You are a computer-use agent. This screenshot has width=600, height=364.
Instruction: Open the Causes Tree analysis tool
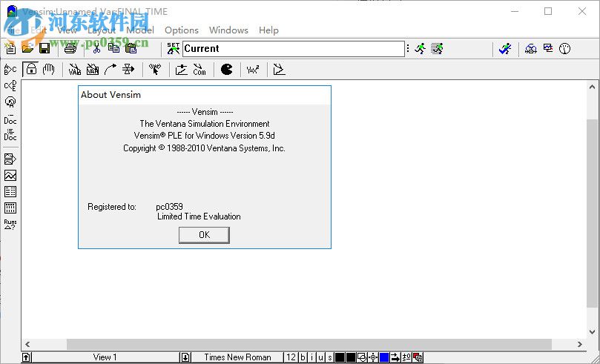coord(10,69)
